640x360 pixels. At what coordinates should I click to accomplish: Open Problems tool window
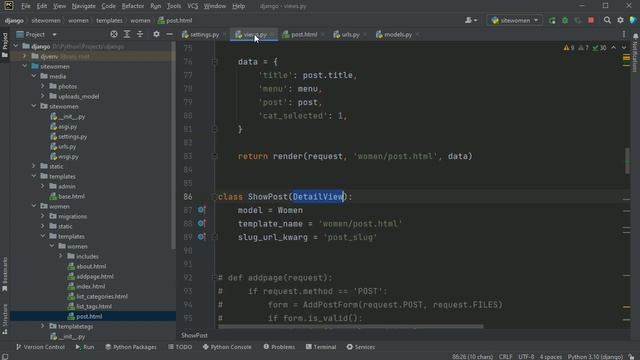coord(279,347)
